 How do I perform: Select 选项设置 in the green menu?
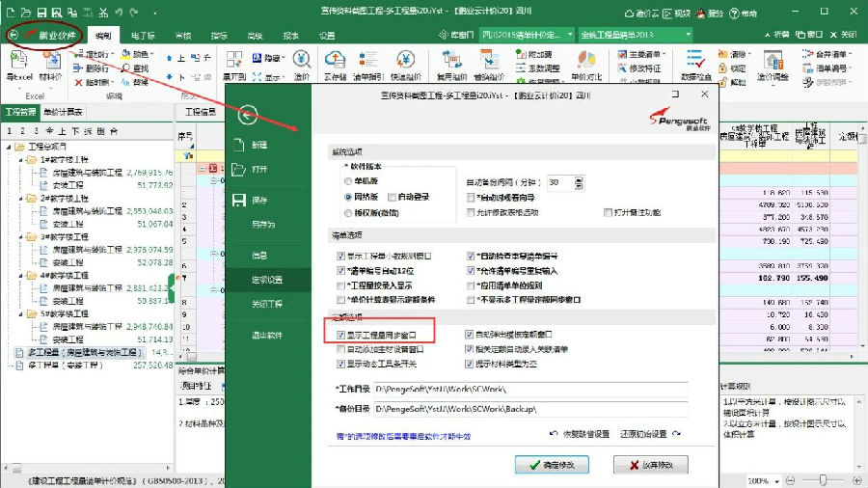[x=267, y=280]
